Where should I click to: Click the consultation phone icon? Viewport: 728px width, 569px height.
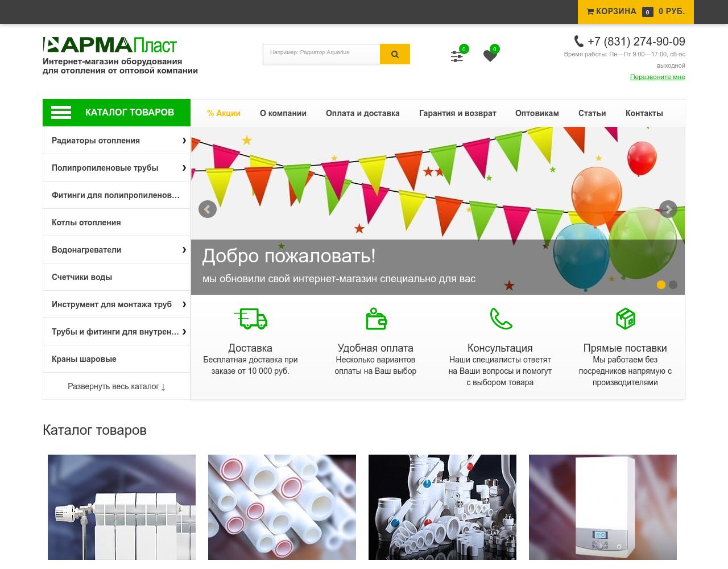tap(500, 319)
